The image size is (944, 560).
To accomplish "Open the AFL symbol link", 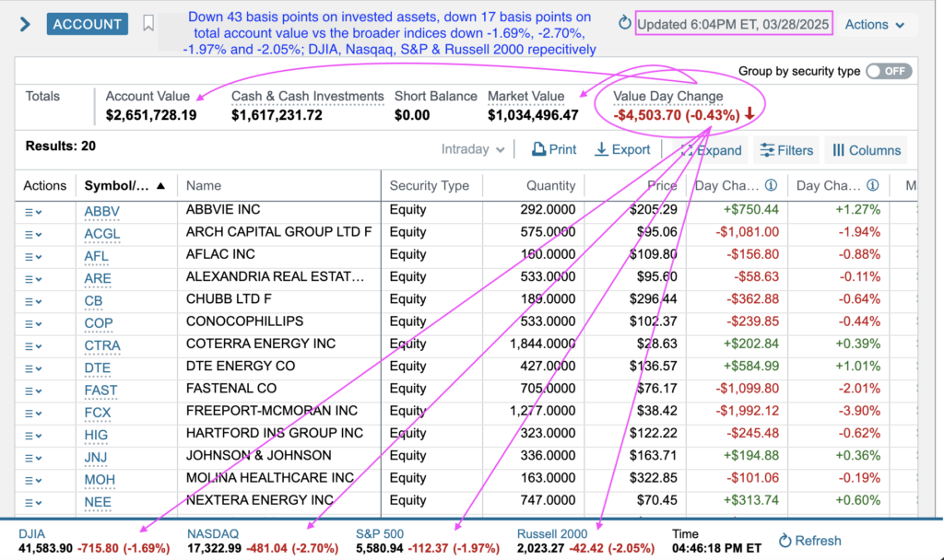I will pos(96,256).
